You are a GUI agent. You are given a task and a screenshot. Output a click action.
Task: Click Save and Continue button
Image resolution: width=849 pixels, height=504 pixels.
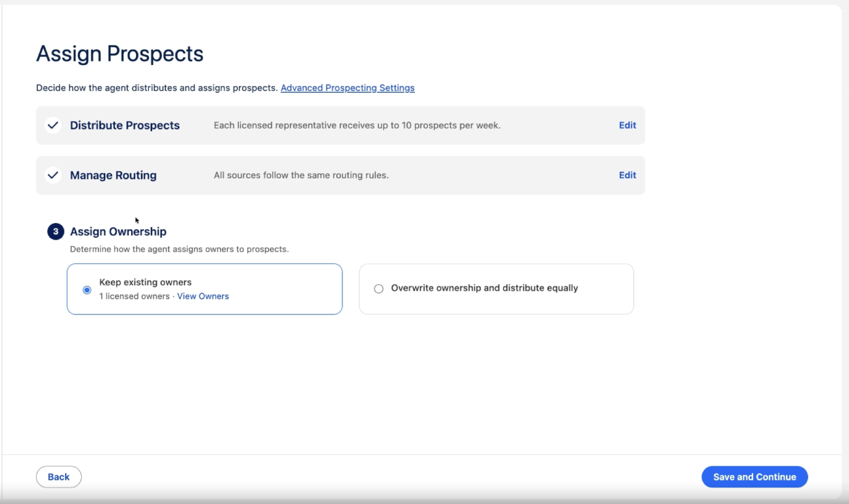[x=754, y=477]
